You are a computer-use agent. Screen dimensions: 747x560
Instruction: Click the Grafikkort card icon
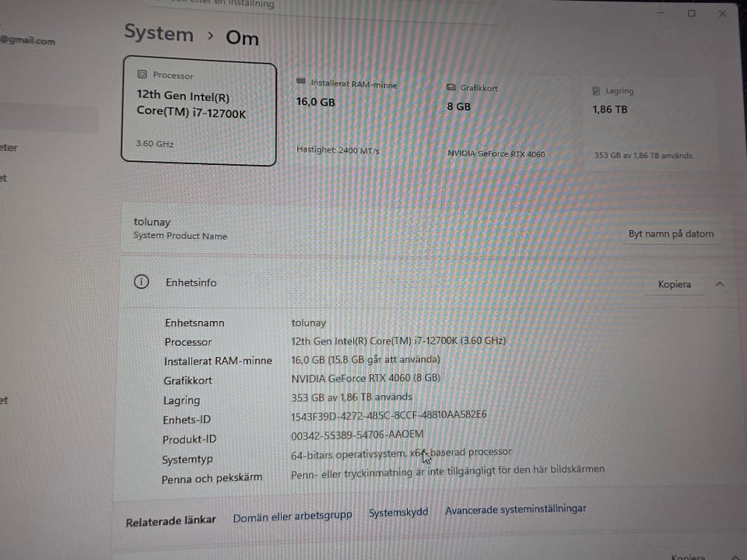451,87
